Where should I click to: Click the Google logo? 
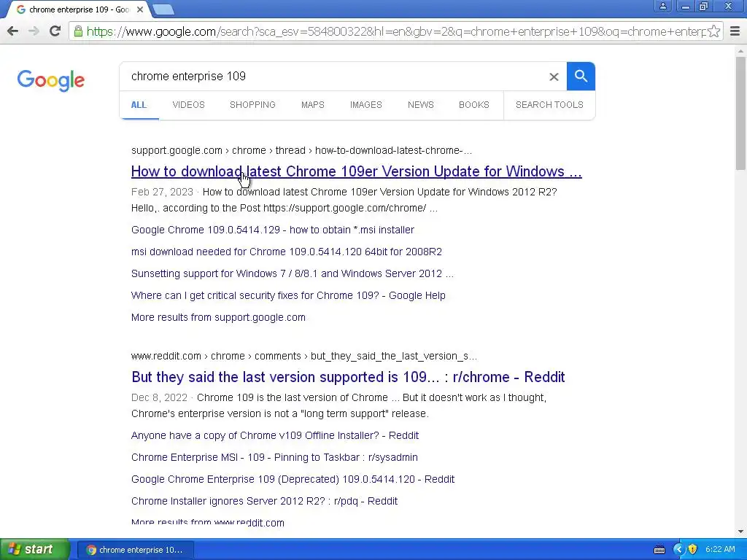(x=51, y=80)
